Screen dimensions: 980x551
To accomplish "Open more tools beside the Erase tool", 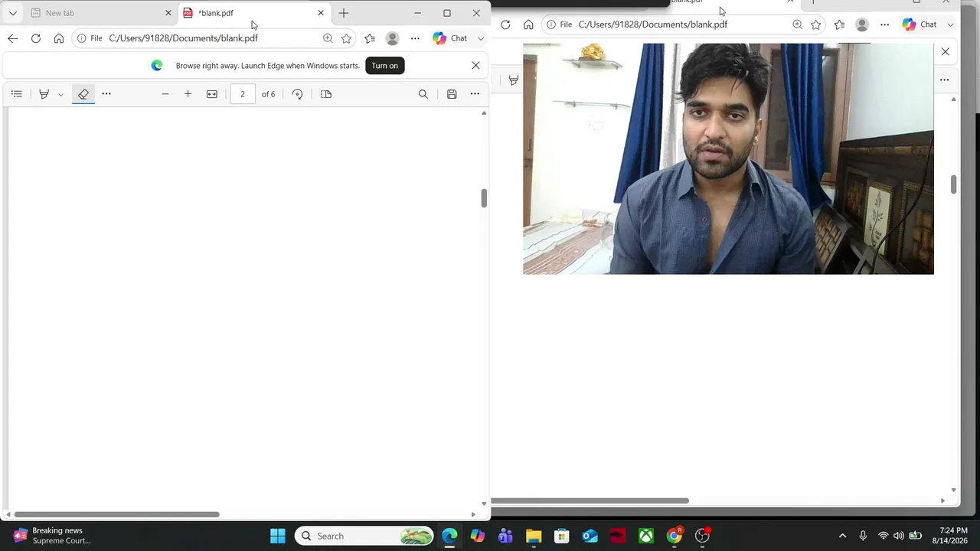I will point(106,94).
